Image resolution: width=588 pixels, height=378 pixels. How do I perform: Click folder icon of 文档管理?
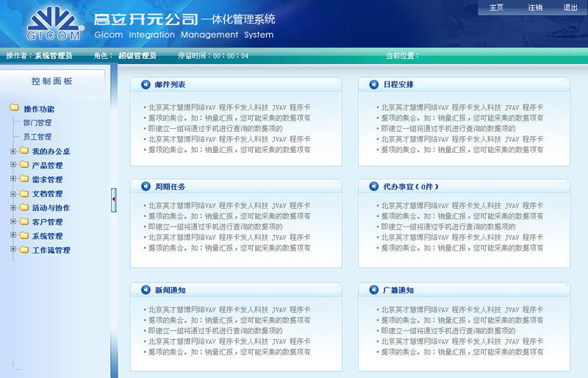click(24, 193)
